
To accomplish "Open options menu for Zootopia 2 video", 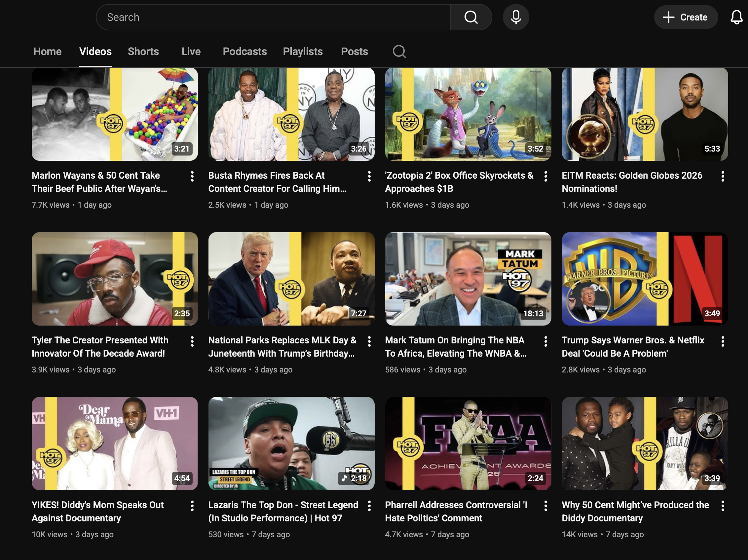I will (x=545, y=176).
